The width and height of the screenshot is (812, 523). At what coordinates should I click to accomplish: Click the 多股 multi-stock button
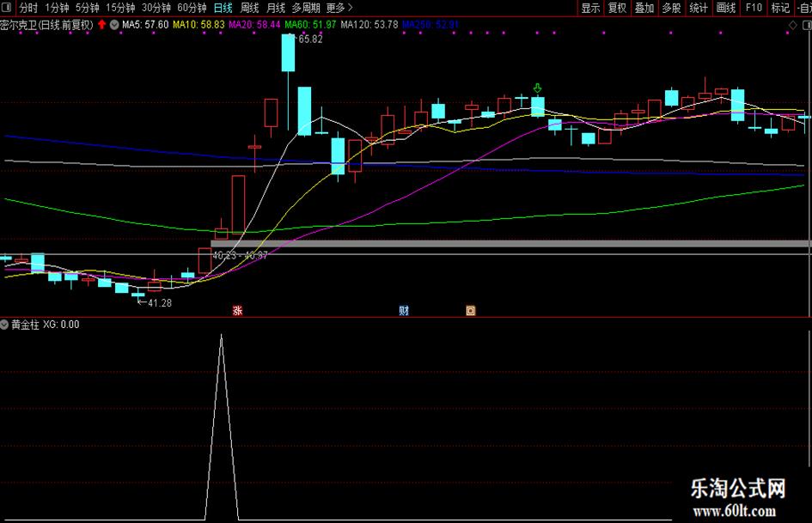point(671,8)
